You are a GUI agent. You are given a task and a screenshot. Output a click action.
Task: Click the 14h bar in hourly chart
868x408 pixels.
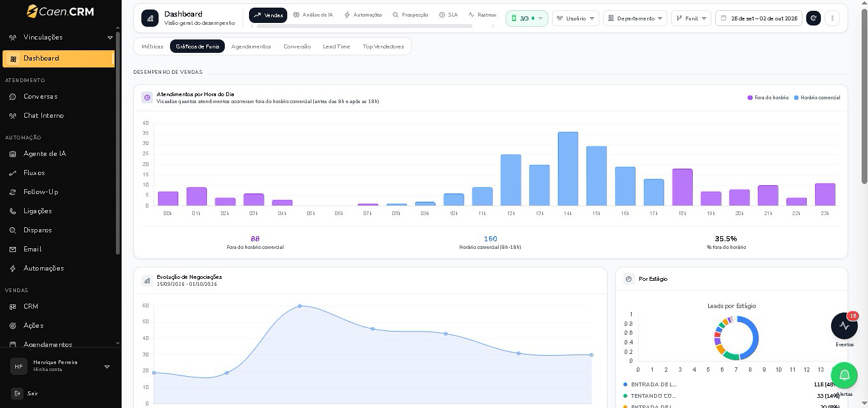[568, 169]
